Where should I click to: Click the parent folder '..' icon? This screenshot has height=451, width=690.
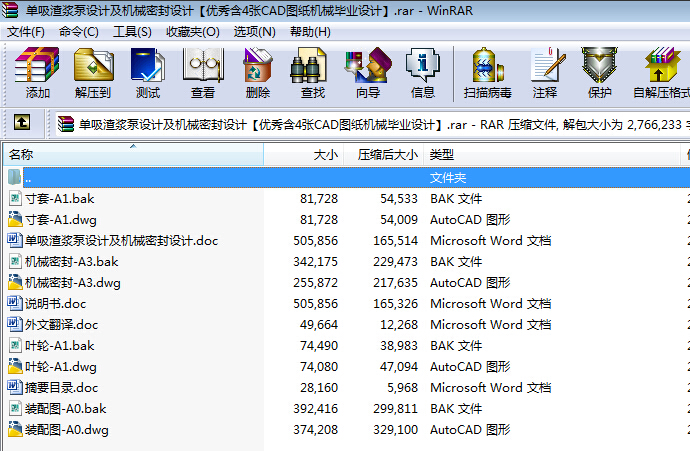point(14,177)
